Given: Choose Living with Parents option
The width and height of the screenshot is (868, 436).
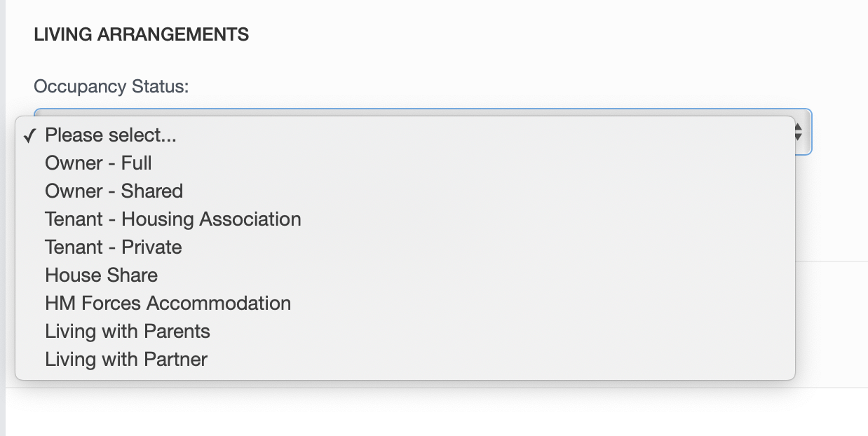Looking at the screenshot, I should click(128, 331).
